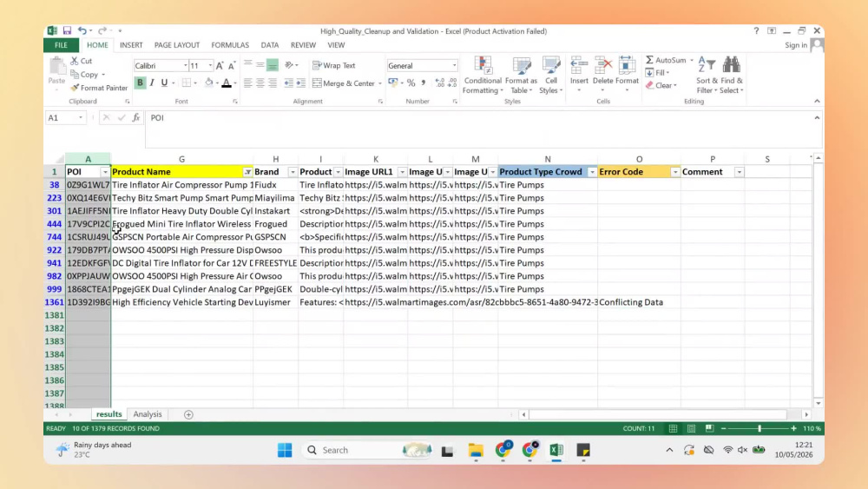Viewport: 868px width, 489px height.
Task: Open Sort & Filter
Action: pyautogui.click(x=707, y=76)
